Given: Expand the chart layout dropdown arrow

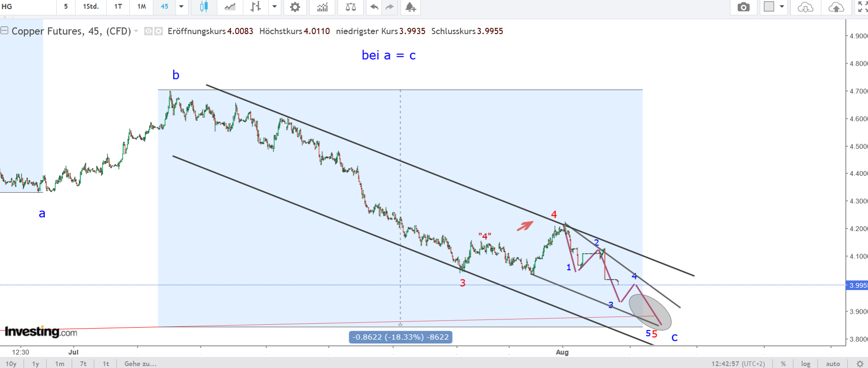Looking at the screenshot, I should point(782,7).
